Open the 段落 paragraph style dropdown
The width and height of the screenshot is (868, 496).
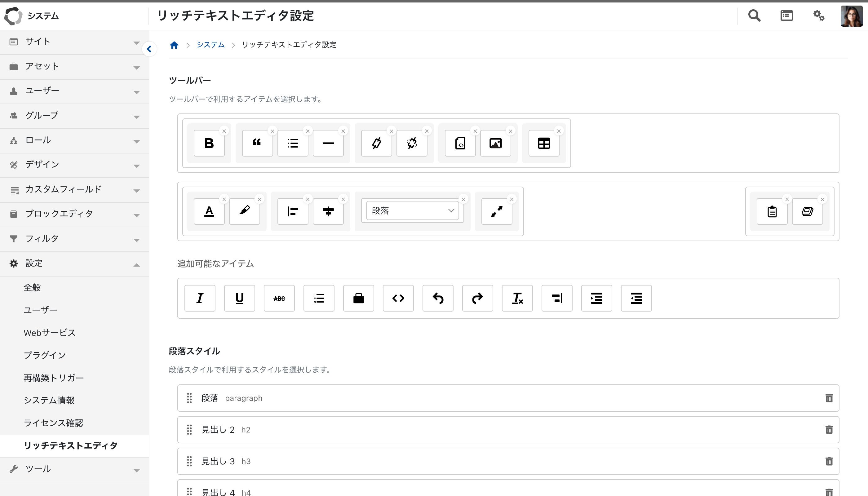click(412, 210)
